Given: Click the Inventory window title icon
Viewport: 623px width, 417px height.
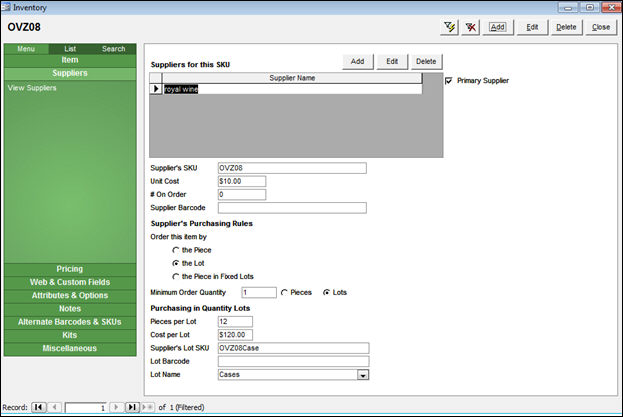Looking at the screenshot, I should (x=6, y=7).
